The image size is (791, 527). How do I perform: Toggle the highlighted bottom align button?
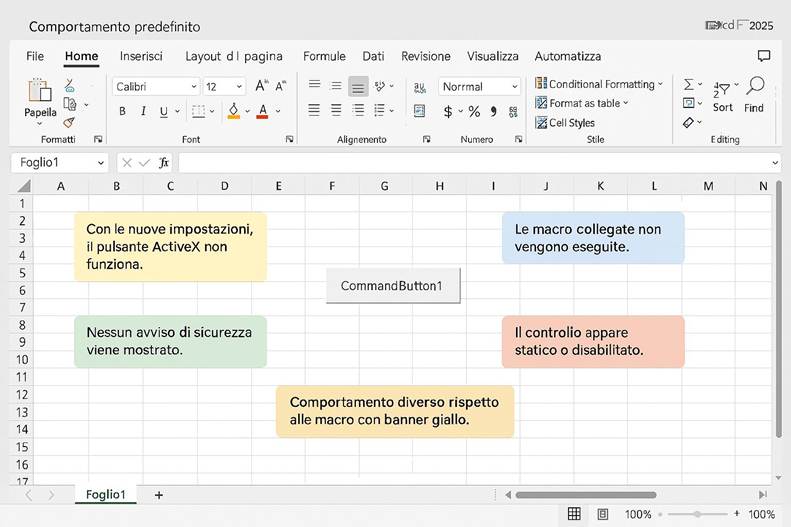pos(358,87)
